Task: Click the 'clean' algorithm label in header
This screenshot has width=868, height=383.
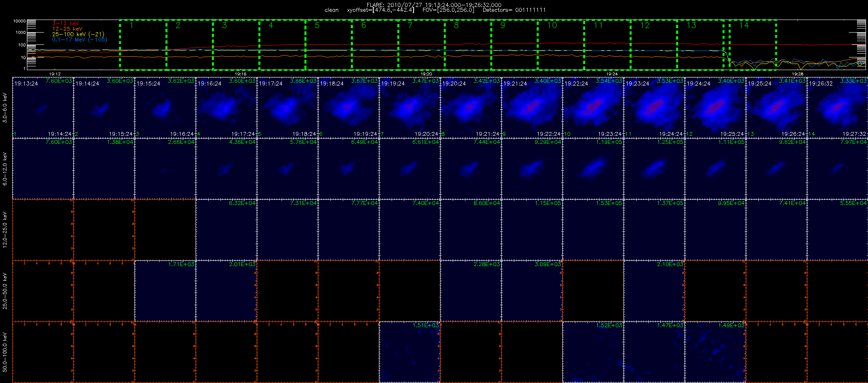Action: point(331,10)
